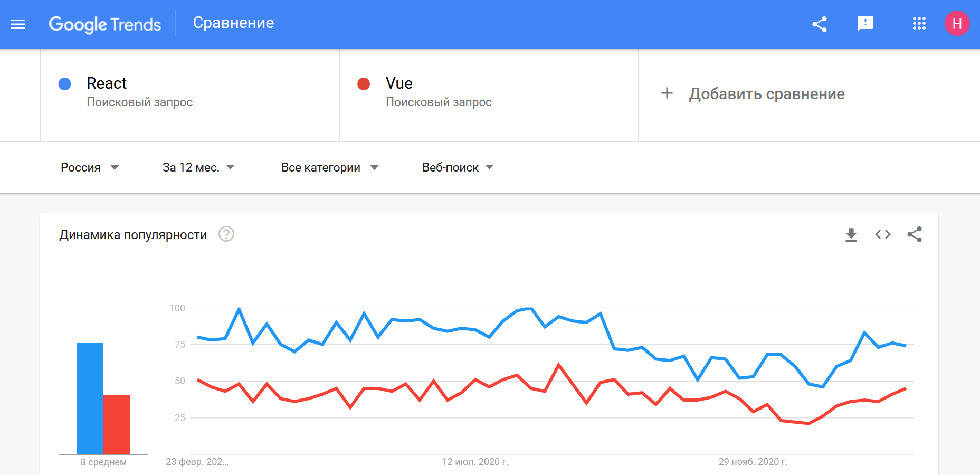Open the Веб-поиск search type dropdown
The height and width of the screenshot is (475, 980).
(x=458, y=167)
